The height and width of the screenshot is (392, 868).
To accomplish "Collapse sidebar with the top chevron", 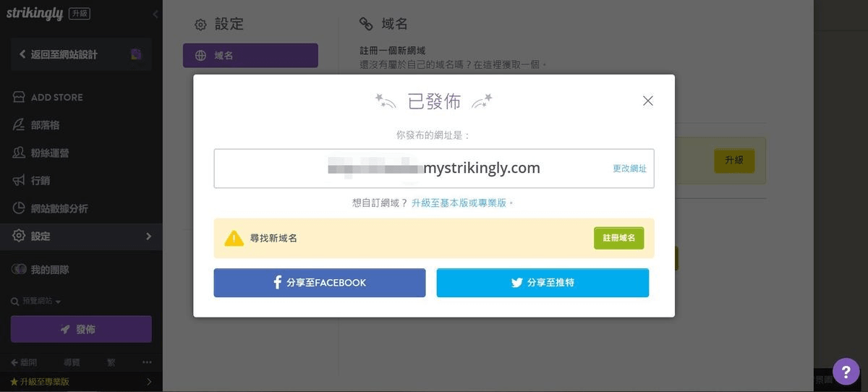I will (x=156, y=14).
